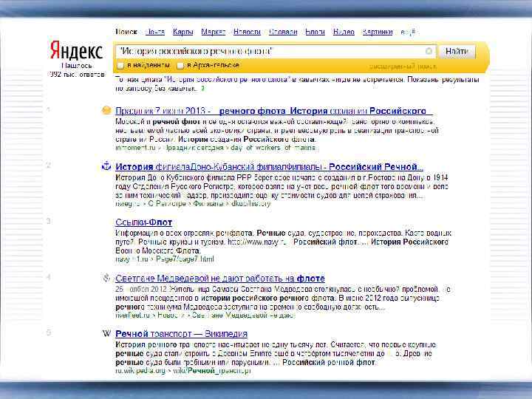Open the 'Речной транспорт — Википедия' result

pyautogui.click(x=181, y=334)
